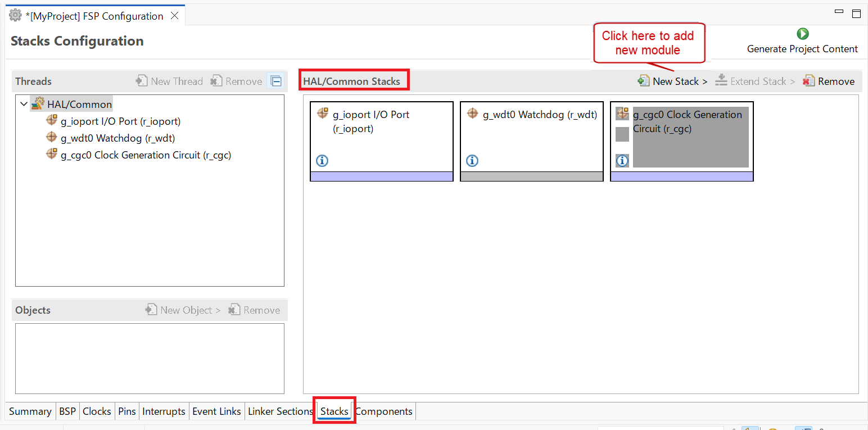Click the icon beside g_cgc0 in Threads tree
This screenshot has width=868, height=430.
point(52,154)
